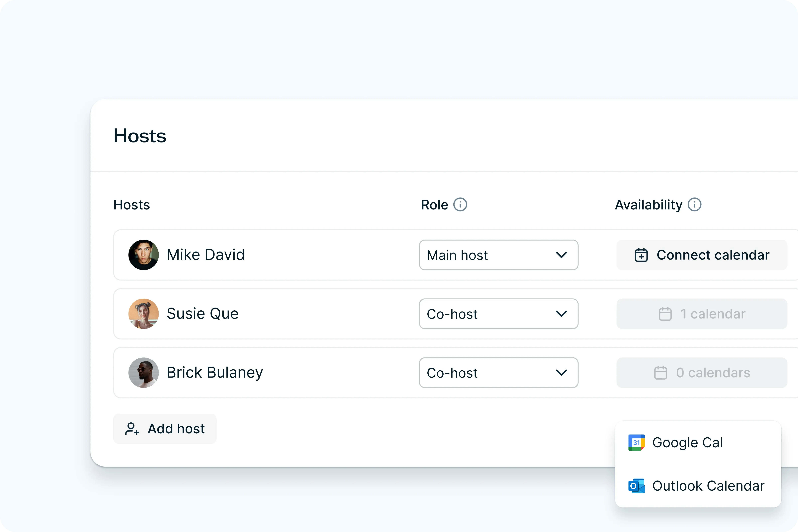798x532 pixels.
Task: Choose Google Cal from the calendar menu
Action: point(687,442)
